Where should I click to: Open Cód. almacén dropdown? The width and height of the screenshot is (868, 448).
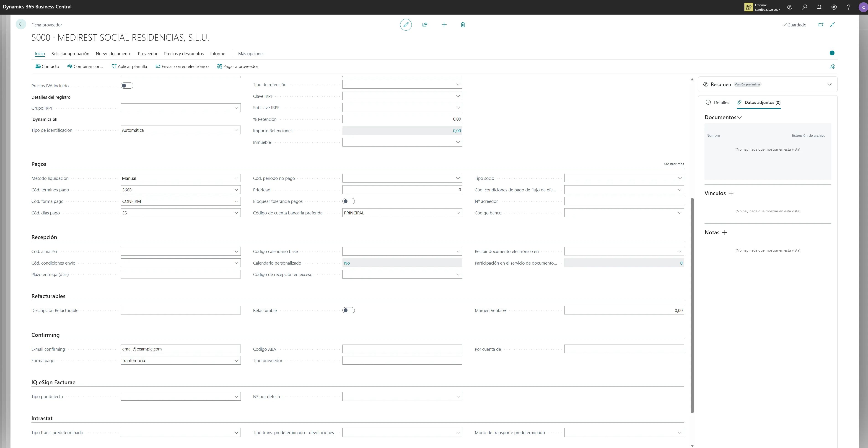tap(236, 251)
